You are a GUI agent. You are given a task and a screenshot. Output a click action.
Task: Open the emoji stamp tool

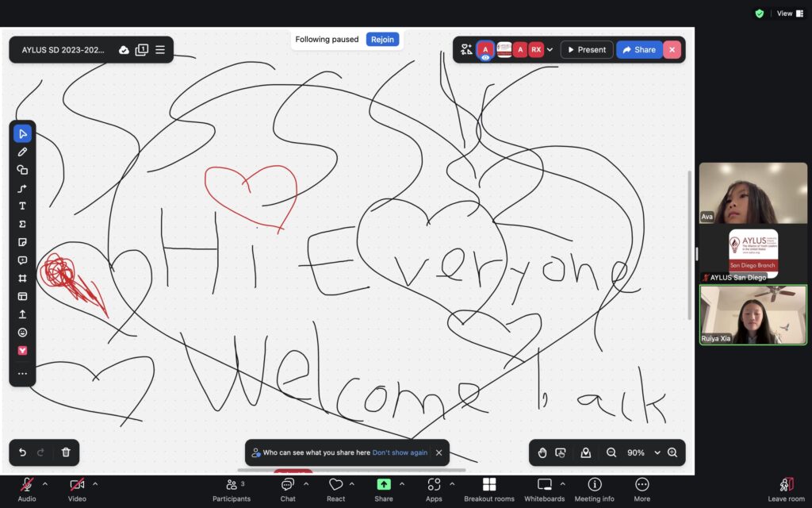[22, 333]
